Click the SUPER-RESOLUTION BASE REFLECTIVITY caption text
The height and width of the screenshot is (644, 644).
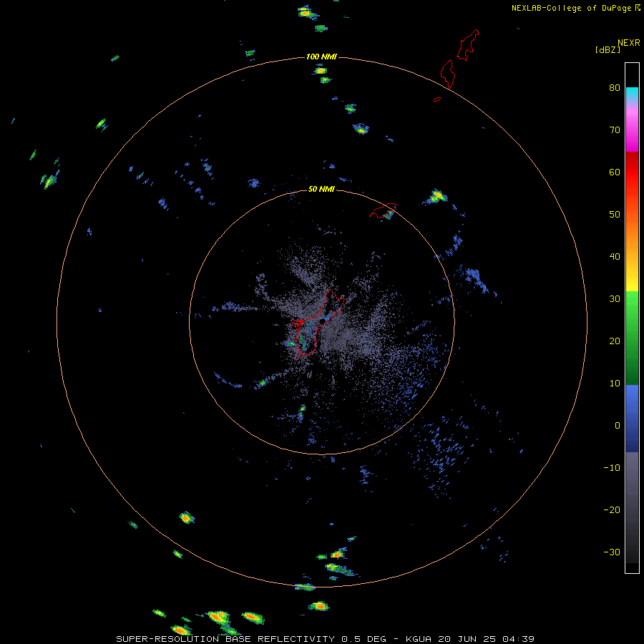[225, 639]
